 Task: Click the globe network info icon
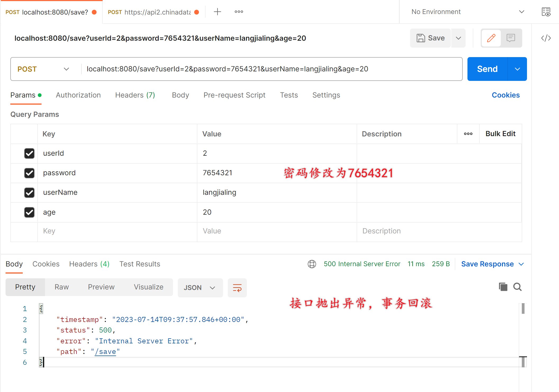[312, 264]
